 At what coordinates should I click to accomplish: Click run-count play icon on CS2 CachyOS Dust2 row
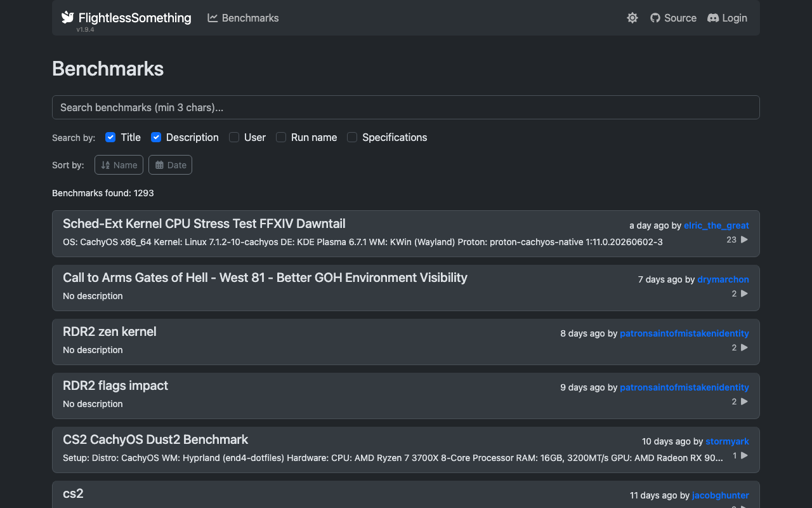click(x=745, y=455)
